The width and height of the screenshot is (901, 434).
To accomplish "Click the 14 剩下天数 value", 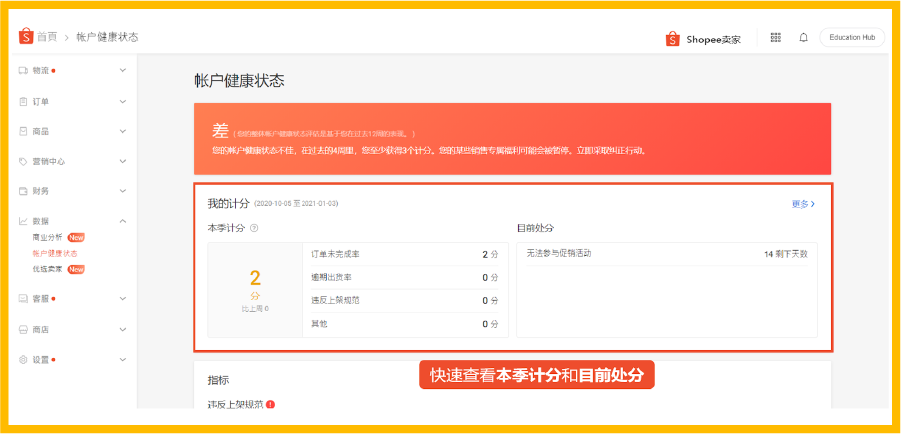I will click(x=786, y=254).
